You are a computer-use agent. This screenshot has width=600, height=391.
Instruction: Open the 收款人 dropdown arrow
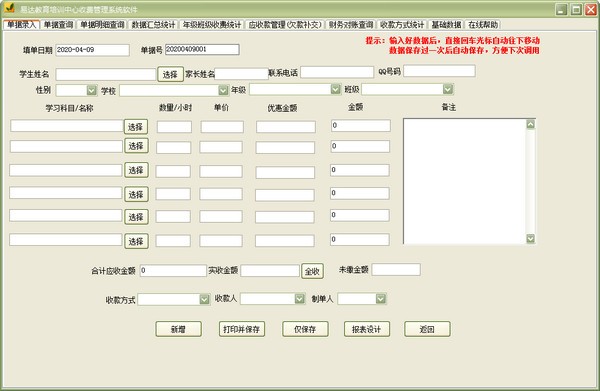coord(300,298)
